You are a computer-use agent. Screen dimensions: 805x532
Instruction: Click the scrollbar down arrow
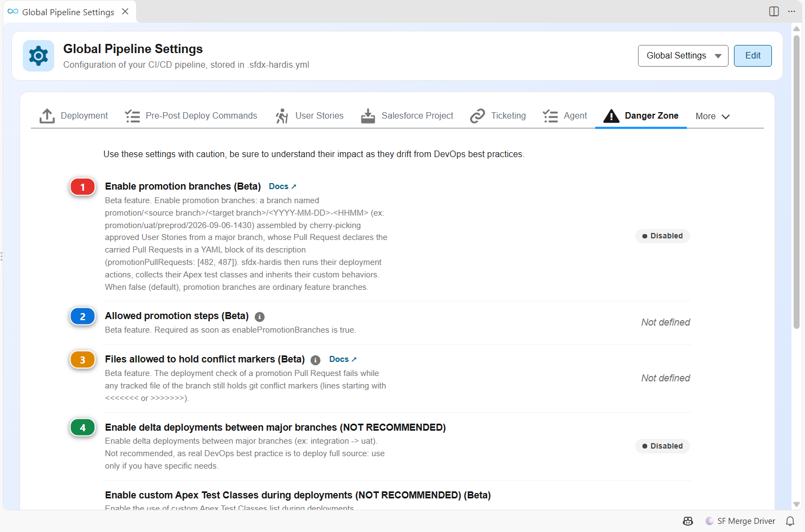(x=796, y=504)
